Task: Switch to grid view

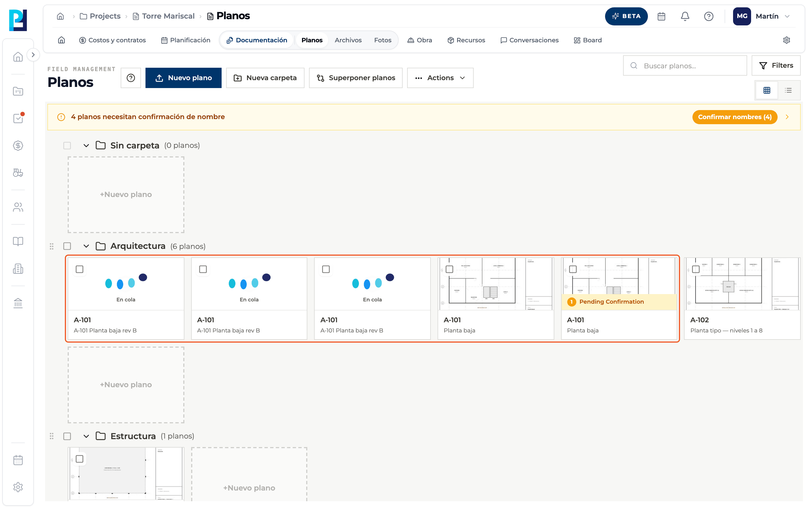Action: click(x=767, y=90)
